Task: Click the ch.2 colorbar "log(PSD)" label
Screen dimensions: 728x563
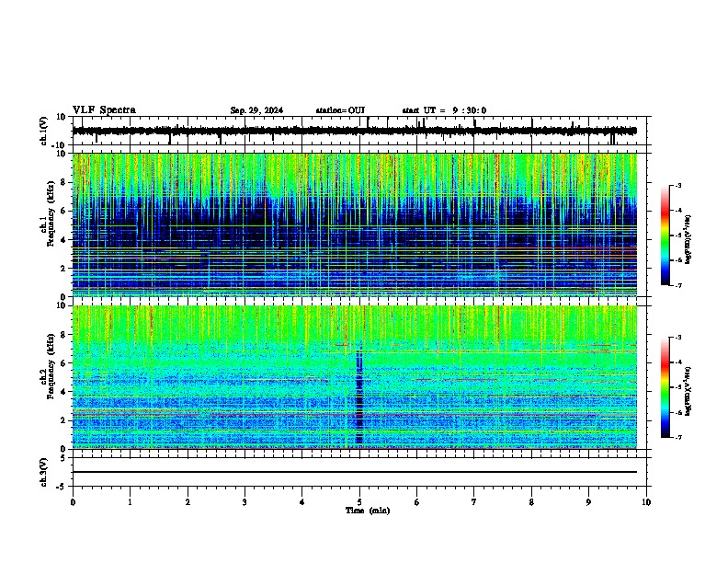Action: pyautogui.click(x=688, y=391)
